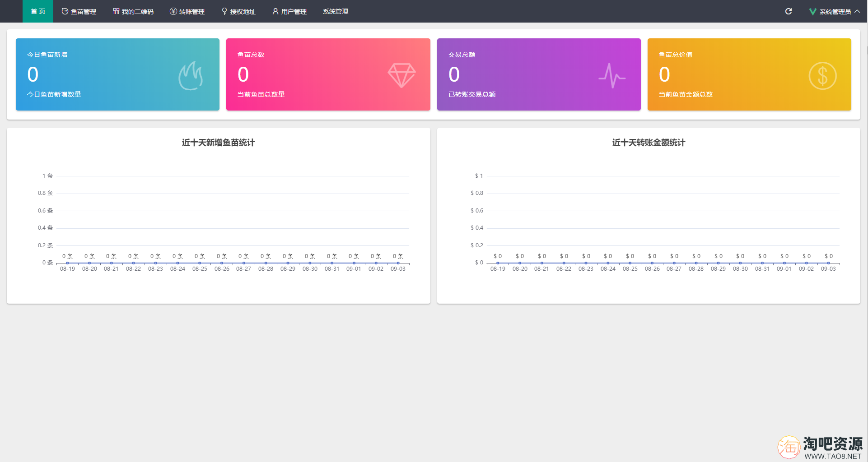Click the 08-19 point on 转账金额 chart

498,263
